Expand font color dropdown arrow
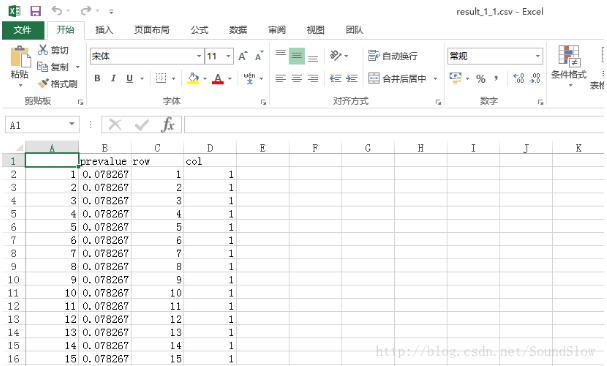The height and width of the screenshot is (366, 607). click(230, 79)
